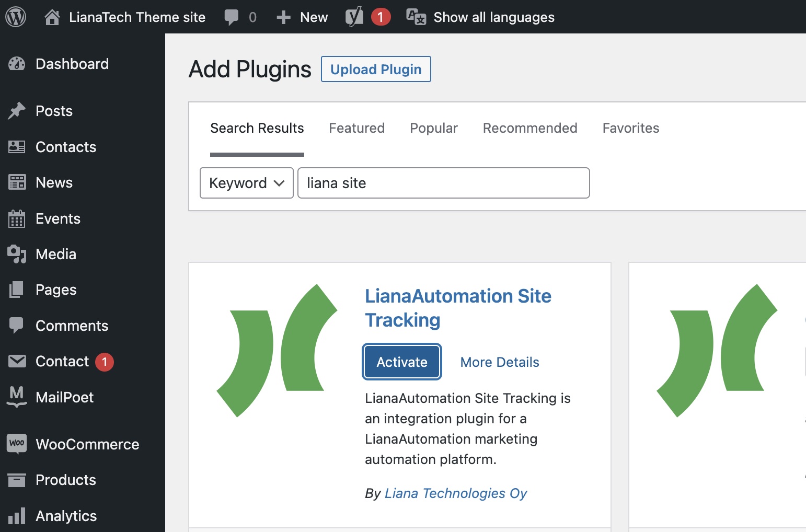Open the Pages menu item
The height and width of the screenshot is (532, 806).
pyautogui.click(x=56, y=290)
